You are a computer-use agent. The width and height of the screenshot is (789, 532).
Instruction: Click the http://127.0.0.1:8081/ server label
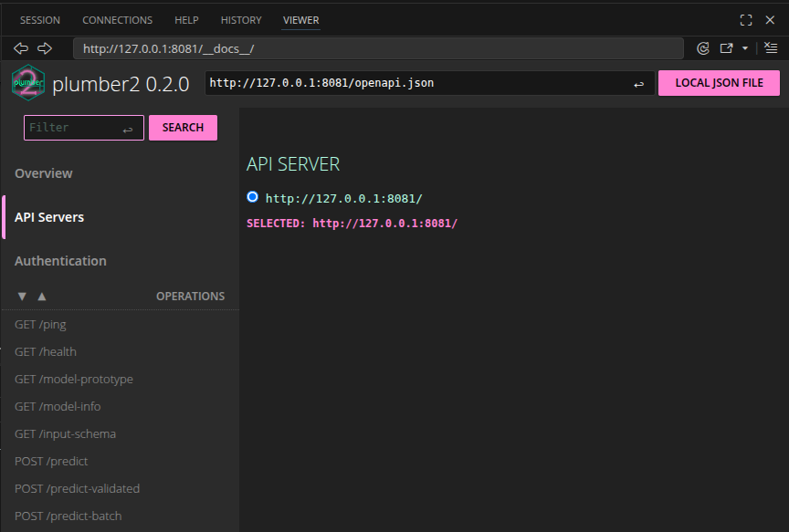point(343,199)
